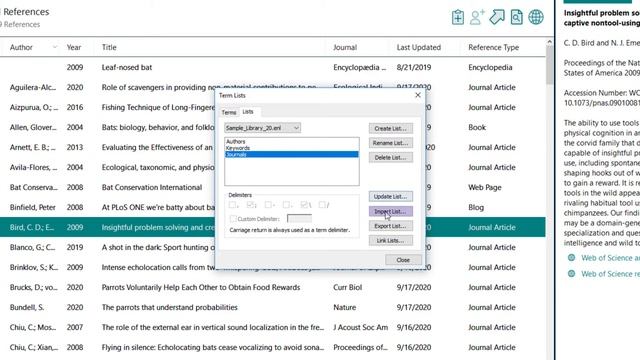
Task: Click the Custom Delimiter text field
Action: tap(299, 219)
